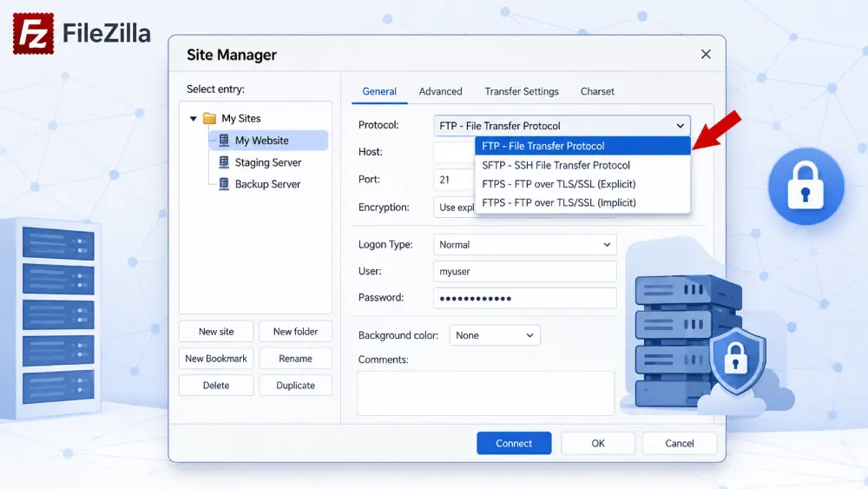This screenshot has height=489, width=868.
Task: Collapse the My Sites tree node
Action: point(194,118)
